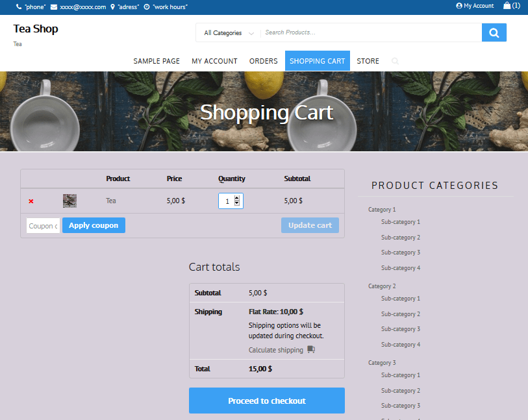View cart by clicking the bag icon
This screenshot has width=528, height=420.
coord(507,6)
